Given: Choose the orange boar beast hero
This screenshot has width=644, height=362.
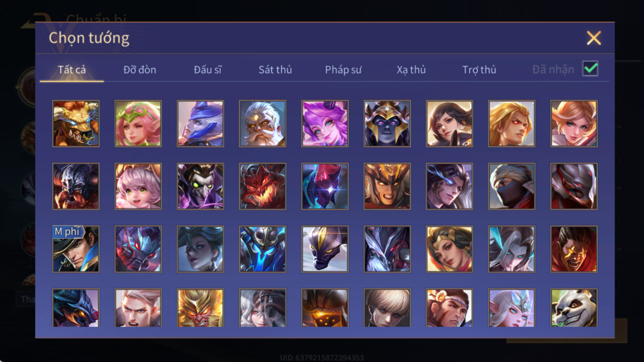Looking at the screenshot, I should pyautogui.click(x=76, y=124).
